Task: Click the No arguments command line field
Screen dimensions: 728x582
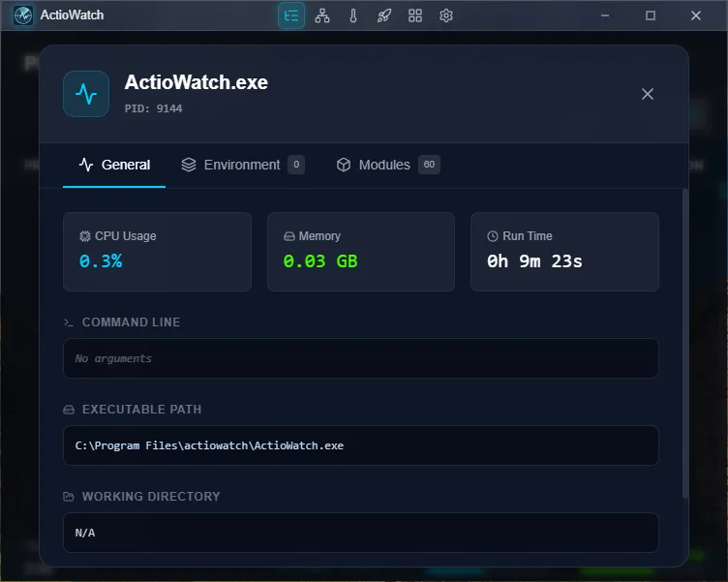Action: [x=361, y=358]
